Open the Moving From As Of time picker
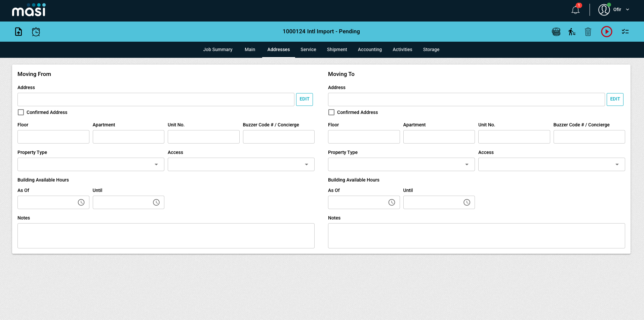Screen dimensions: 644x320 click(81, 202)
